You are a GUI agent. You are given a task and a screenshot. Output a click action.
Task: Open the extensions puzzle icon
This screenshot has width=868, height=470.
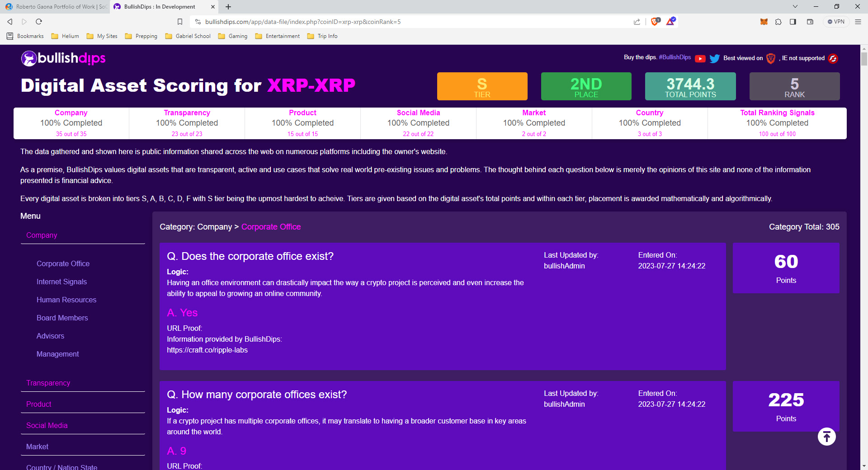[778, 22]
